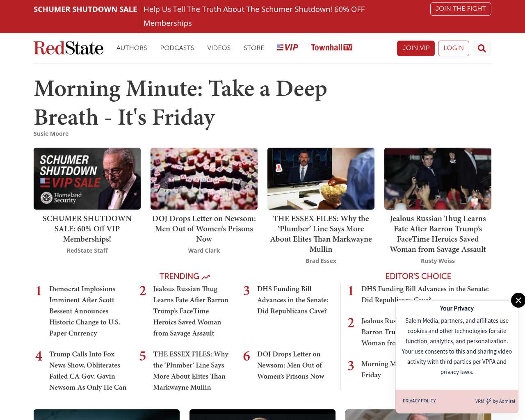Viewport: 525px width, 420px height.
Task: Click the Trending arrow heading
Action: click(185, 276)
